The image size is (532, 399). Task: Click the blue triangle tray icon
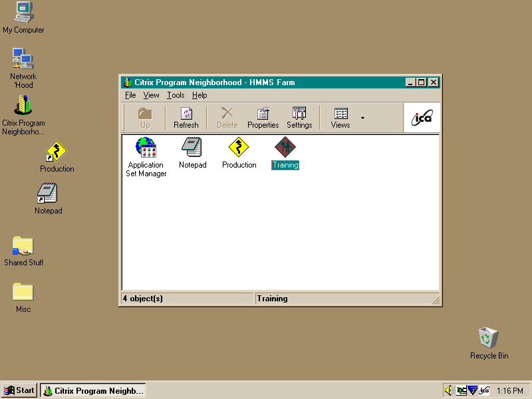[473, 390]
